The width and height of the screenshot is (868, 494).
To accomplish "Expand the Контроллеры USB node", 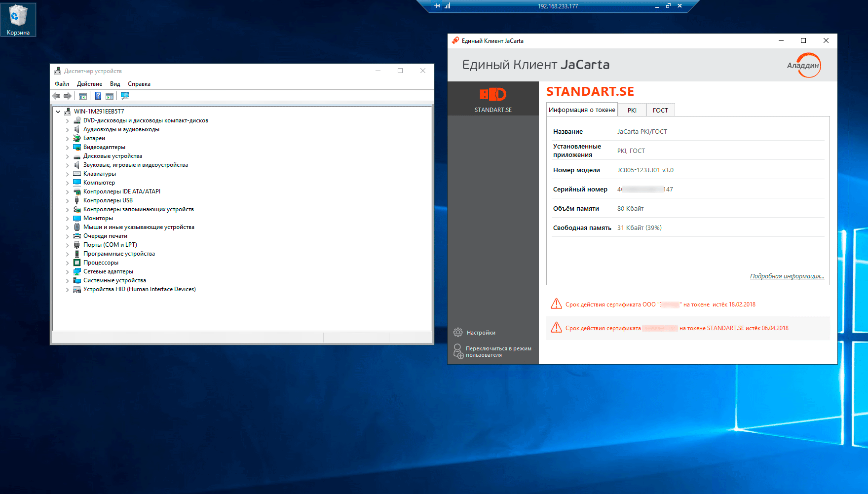I will click(68, 200).
